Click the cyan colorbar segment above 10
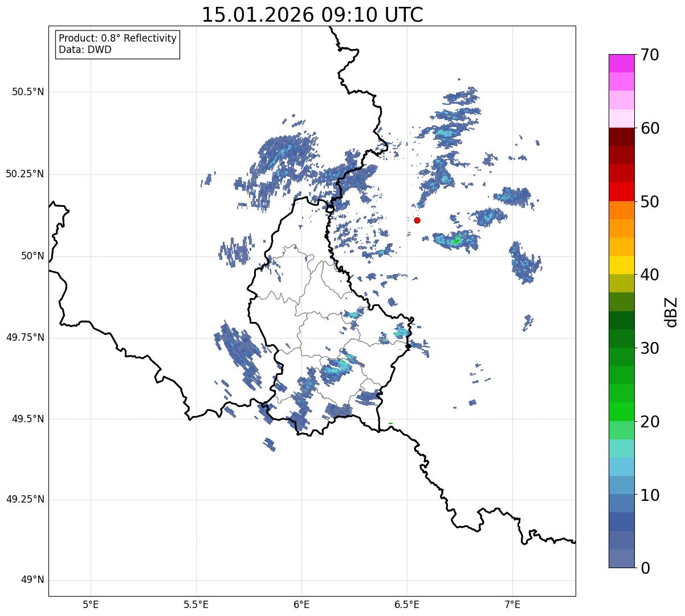Image resolution: width=685 pixels, height=616 pixels. click(x=621, y=467)
